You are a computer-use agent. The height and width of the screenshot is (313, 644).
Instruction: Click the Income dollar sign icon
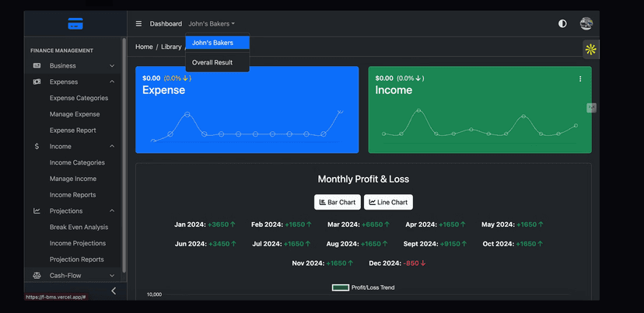37,146
